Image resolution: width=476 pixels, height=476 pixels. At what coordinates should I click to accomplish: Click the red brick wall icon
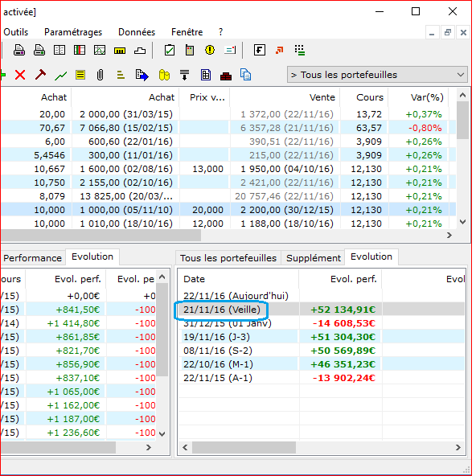coord(226,76)
